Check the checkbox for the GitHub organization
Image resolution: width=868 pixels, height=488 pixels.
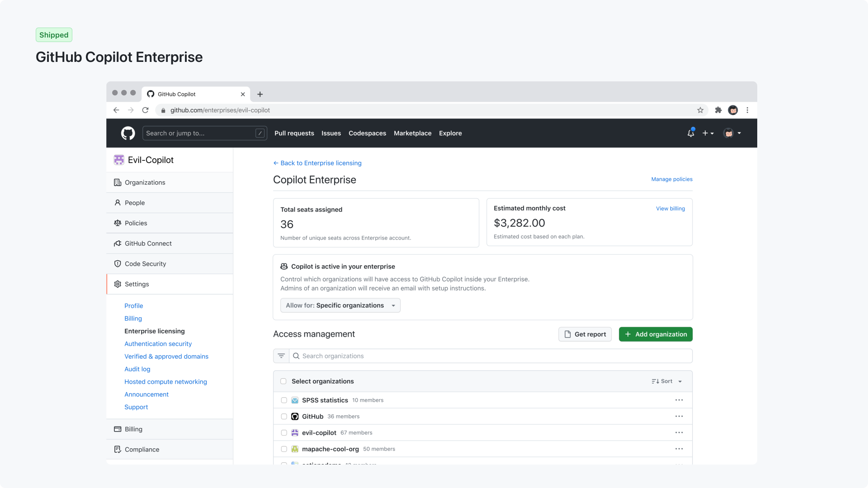(283, 416)
